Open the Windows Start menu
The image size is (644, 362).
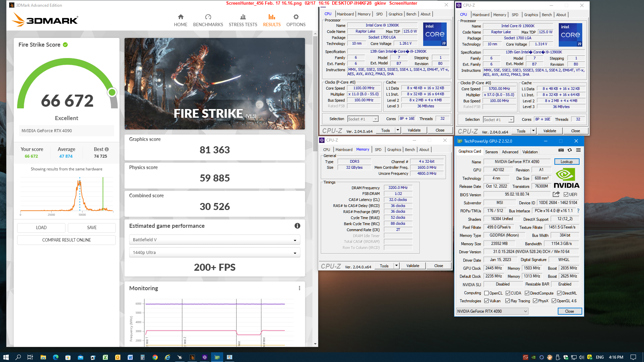6,357
